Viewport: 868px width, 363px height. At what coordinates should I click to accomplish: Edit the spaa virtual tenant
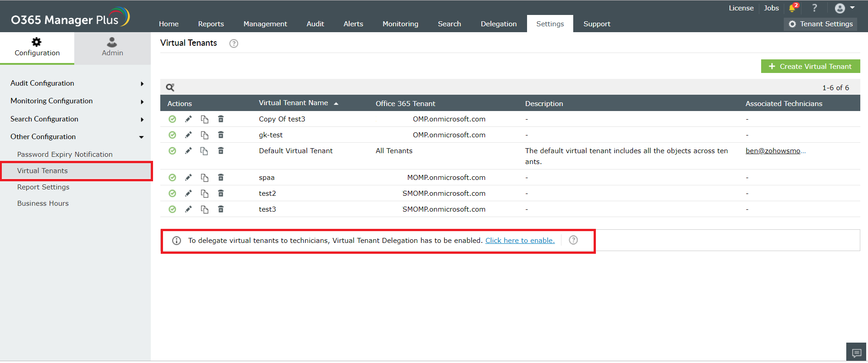click(x=188, y=178)
